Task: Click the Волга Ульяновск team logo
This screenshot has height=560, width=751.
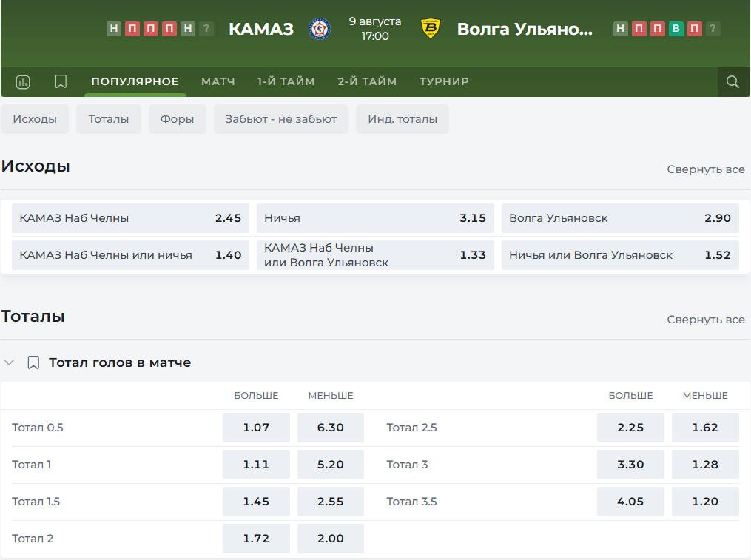Action: click(x=430, y=29)
